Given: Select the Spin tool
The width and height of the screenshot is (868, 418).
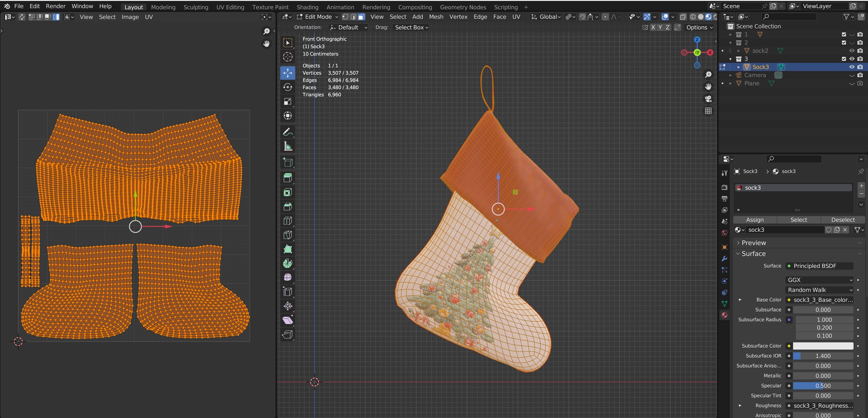Looking at the screenshot, I should point(288,263).
